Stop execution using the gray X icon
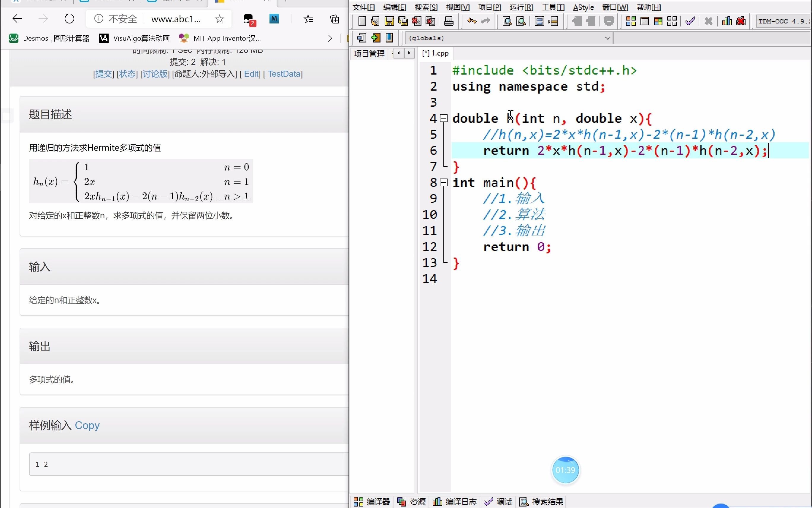This screenshot has width=812, height=508. point(708,21)
